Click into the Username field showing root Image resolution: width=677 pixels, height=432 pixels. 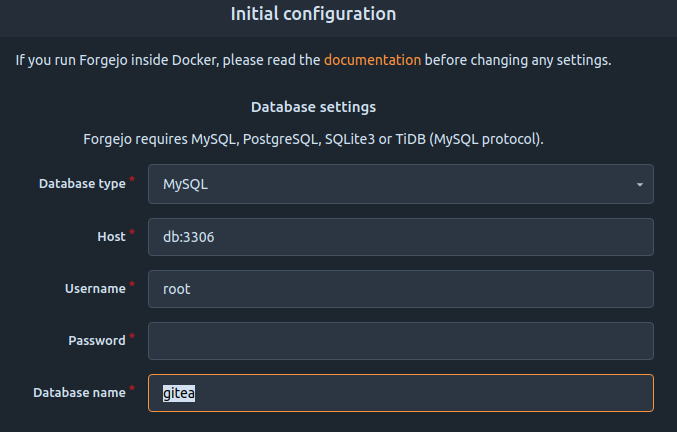click(401, 289)
